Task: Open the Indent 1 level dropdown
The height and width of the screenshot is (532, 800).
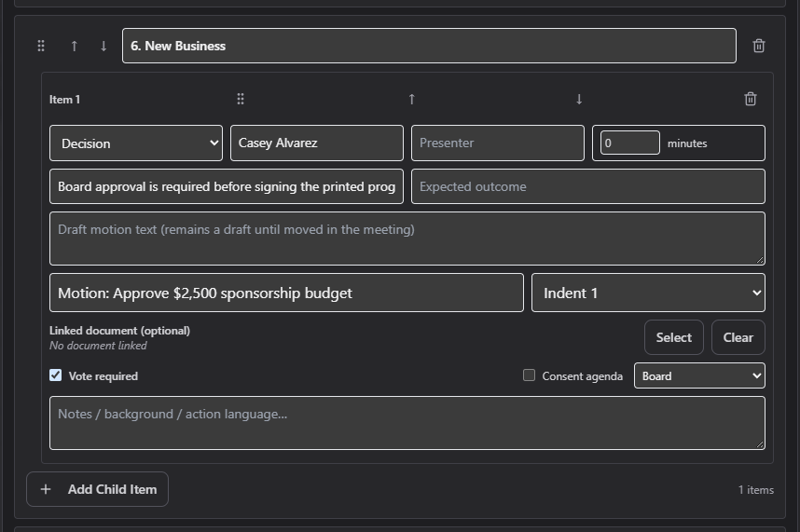Action: [x=648, y=293]
